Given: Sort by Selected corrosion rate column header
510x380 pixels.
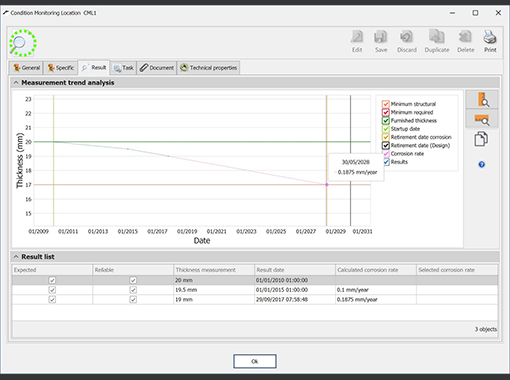Looking at the screenshot, I should 457,270.
